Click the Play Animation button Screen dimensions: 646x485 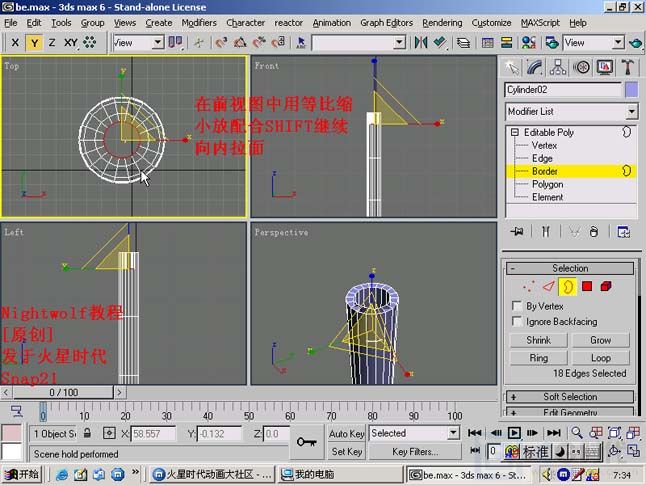coord(514,433)
